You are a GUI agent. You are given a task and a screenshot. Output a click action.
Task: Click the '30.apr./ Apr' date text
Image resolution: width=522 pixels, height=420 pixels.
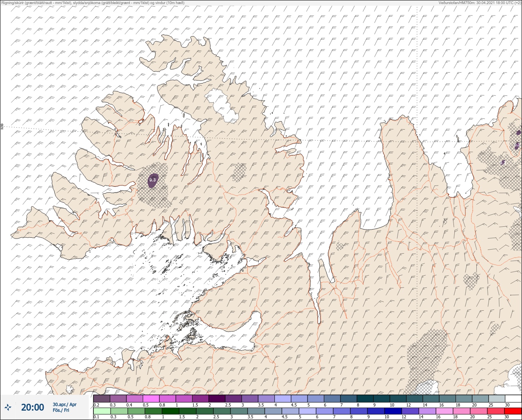point(64,405)
